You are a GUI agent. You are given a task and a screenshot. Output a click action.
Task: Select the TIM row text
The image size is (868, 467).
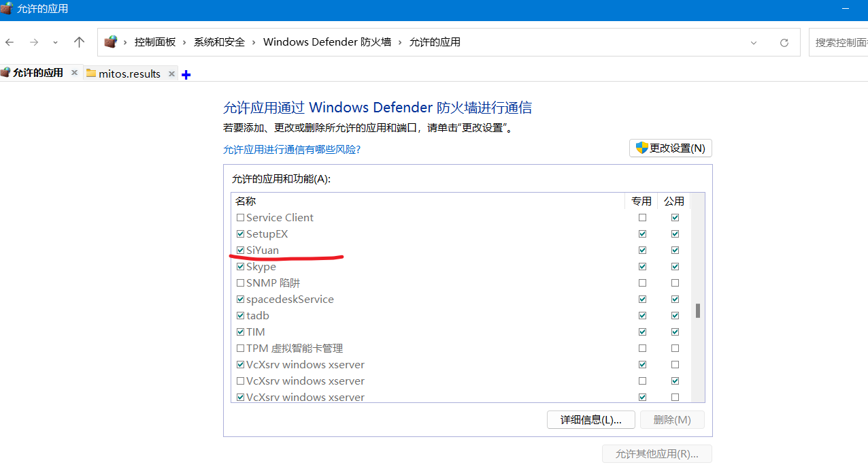pos(256,332)
